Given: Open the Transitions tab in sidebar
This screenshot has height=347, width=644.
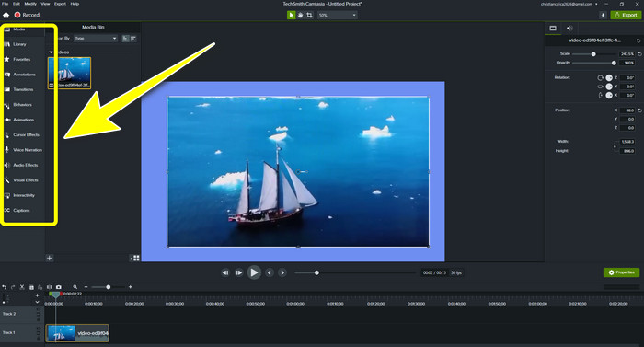Looking at the screenshot, I should [23, 89].
